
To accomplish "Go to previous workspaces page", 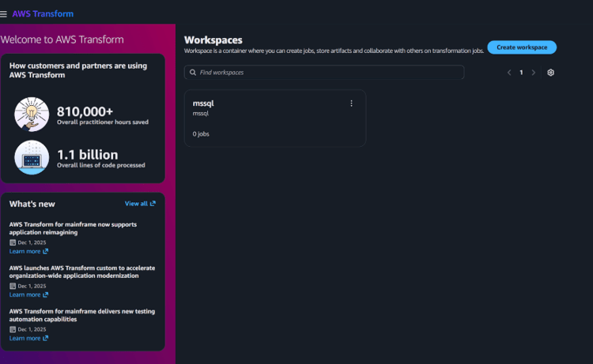I will coord(509,73).
